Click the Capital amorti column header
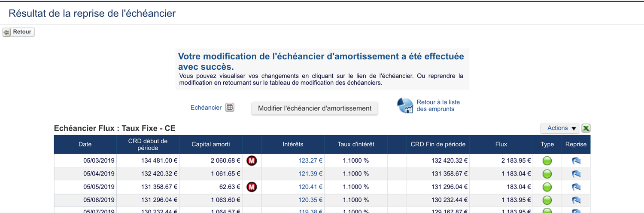The height and width of the screenshot is (213, 644). pos(211,145)
